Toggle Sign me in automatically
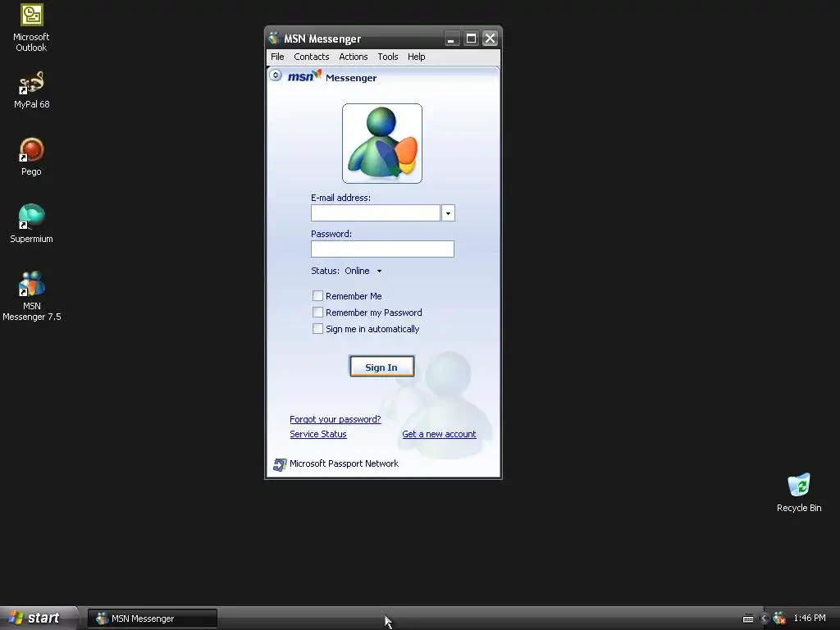 click(317, 328)
